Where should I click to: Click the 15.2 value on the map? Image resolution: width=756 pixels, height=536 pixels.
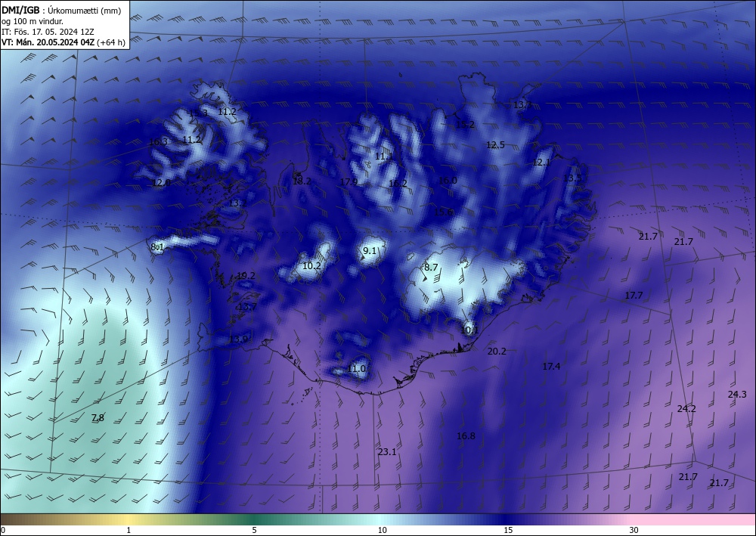coord(465,125)
